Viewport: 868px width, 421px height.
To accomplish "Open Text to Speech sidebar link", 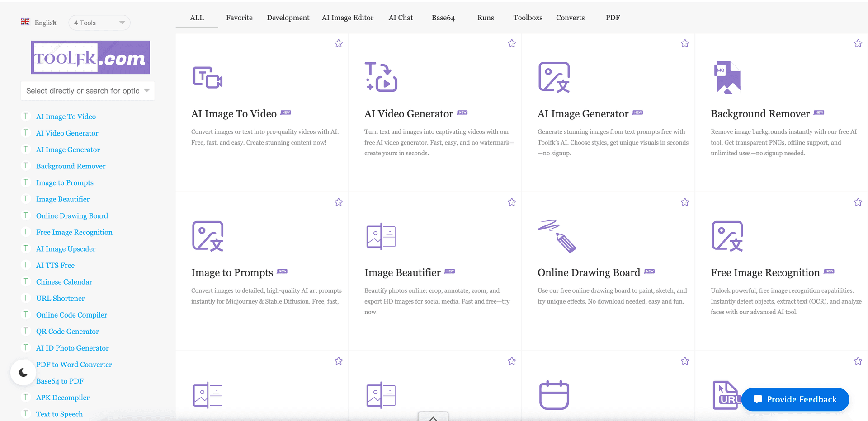I will click(x=59, y=414).
